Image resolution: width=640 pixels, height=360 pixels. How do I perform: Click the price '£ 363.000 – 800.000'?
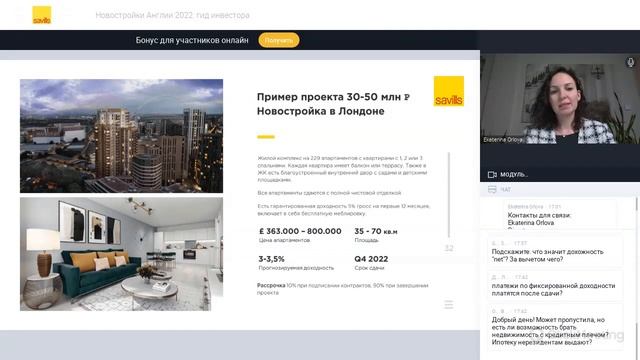point(300,231)
